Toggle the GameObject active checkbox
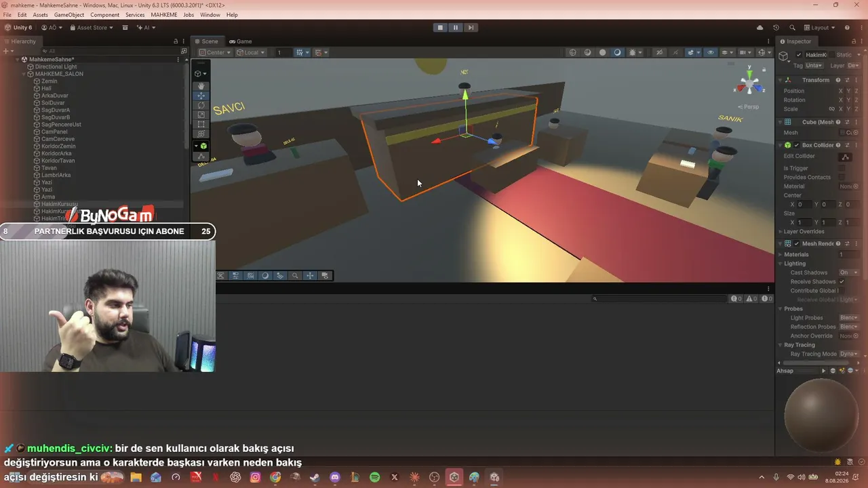The image size is (868, 488). [x=799, y=55]
